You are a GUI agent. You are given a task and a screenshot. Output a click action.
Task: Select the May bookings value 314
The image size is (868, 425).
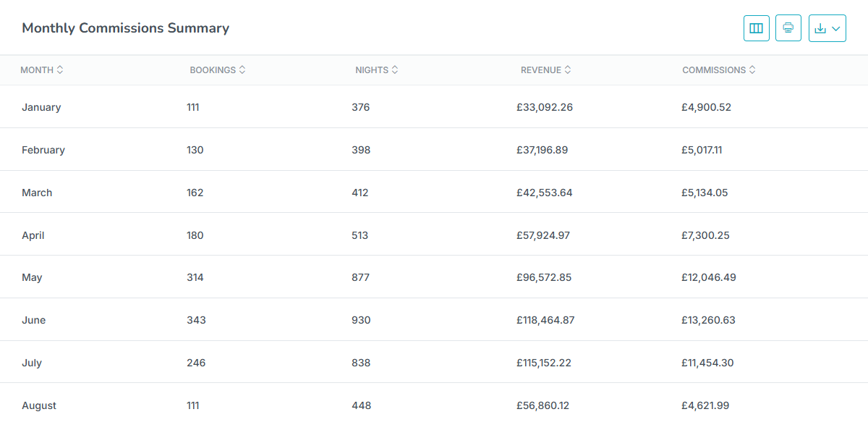point(195,277)
